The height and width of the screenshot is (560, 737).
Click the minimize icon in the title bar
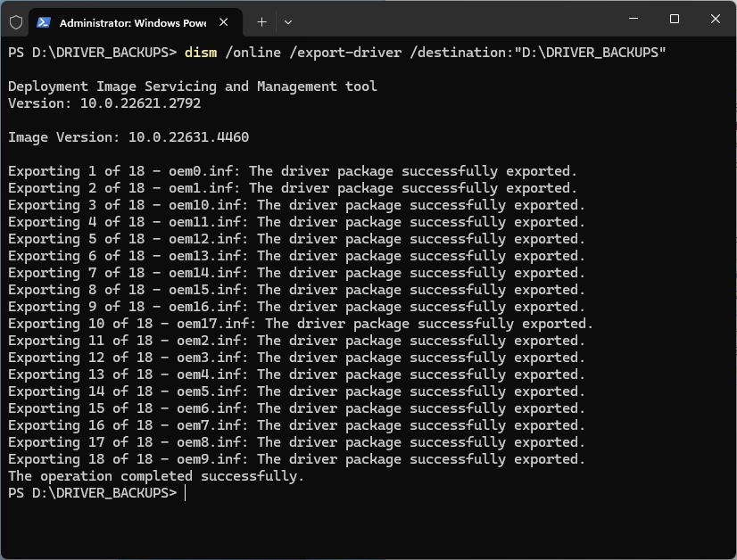click(633, 19)
